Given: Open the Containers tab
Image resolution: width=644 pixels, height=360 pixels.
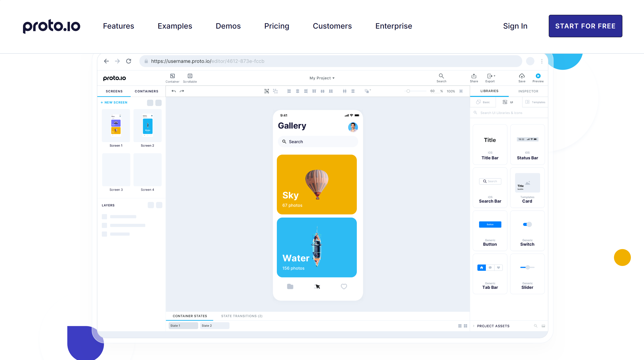Looking at the screenshot, I should click(x=146, y=91).
